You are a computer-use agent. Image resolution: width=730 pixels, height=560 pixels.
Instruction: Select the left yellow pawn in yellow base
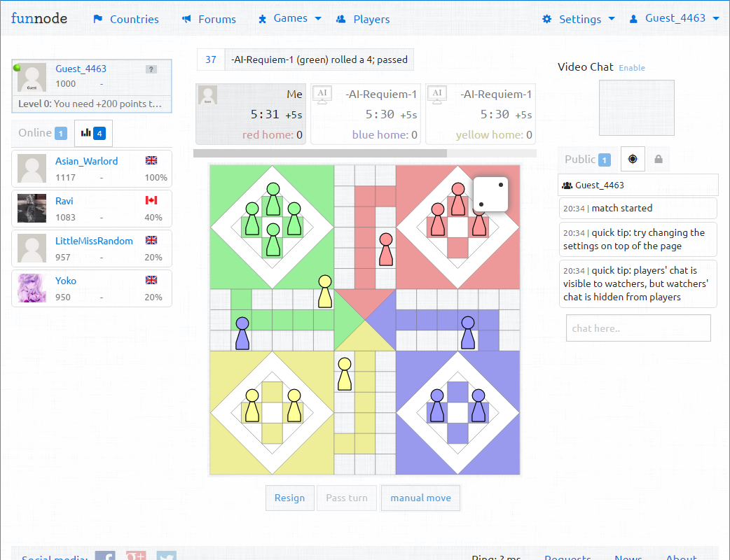coord(252,406)
